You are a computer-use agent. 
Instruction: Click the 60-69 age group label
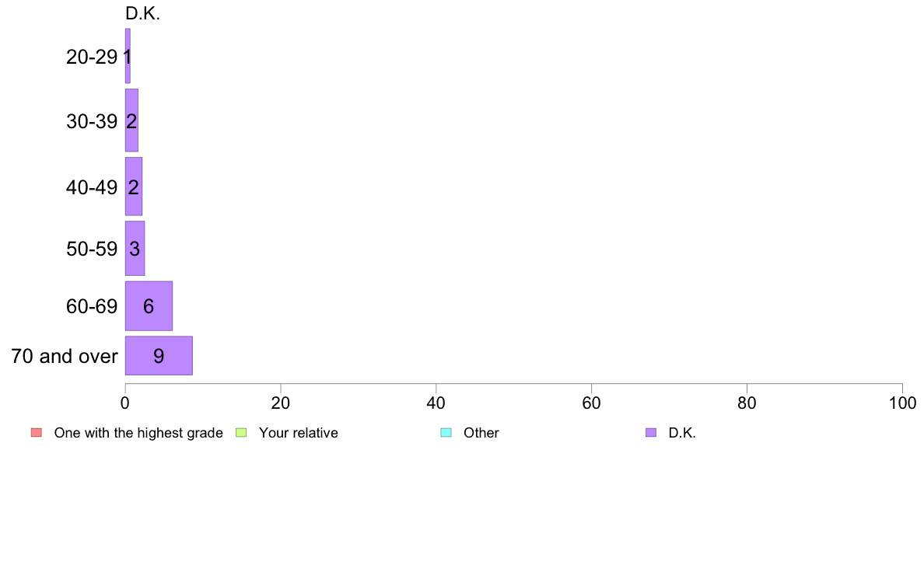[x=92, y=306]
